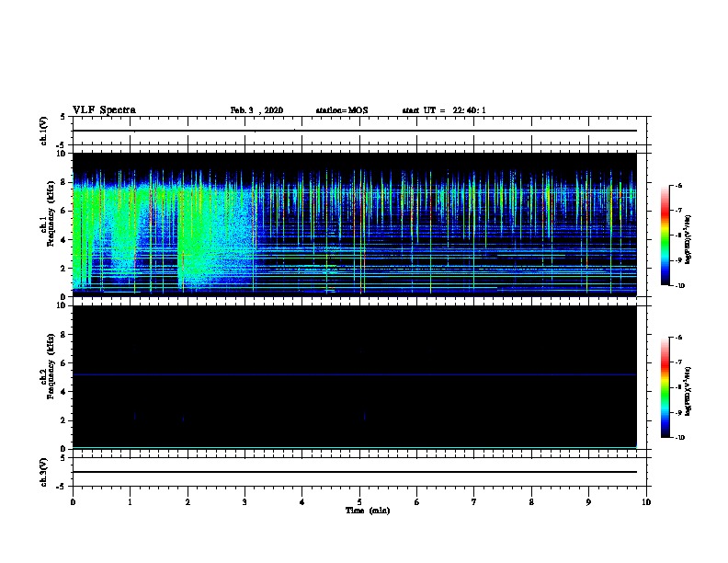Click the "-6" label on ch.1 color scale
The width and height of the screenshot is (728, 563).
(678, 185)
